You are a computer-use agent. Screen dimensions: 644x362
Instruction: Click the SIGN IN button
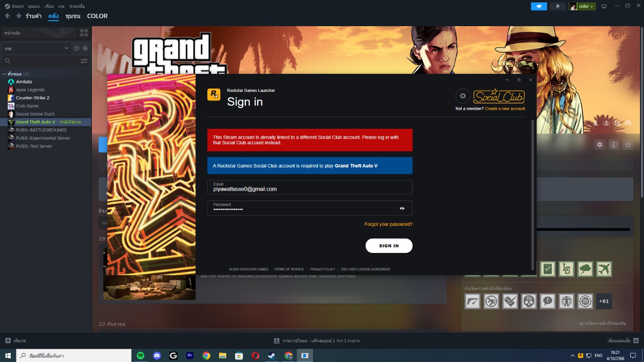[389, 246]
